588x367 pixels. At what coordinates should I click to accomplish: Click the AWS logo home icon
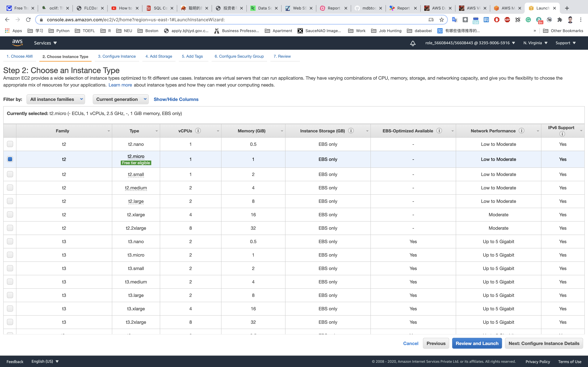tap(17, 43)
